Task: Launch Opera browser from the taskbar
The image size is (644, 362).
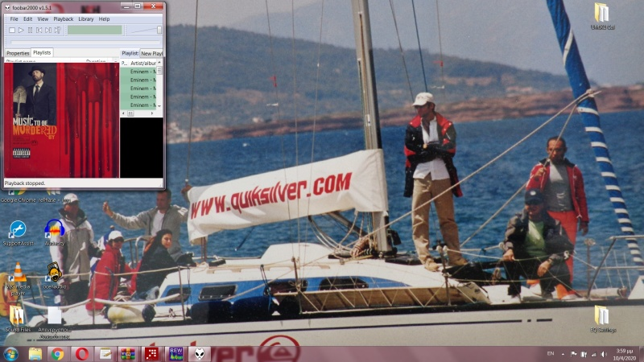Action: [x=82, y=354]
